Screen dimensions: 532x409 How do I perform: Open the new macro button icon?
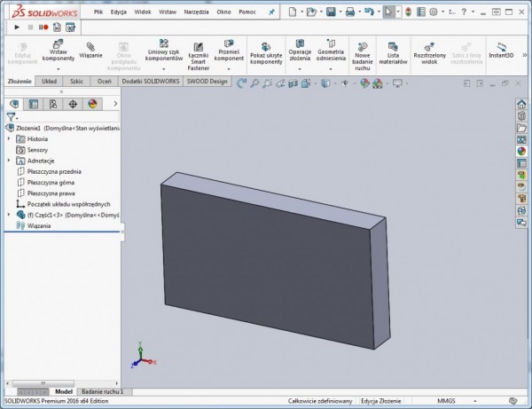click(x=57, y=28)
